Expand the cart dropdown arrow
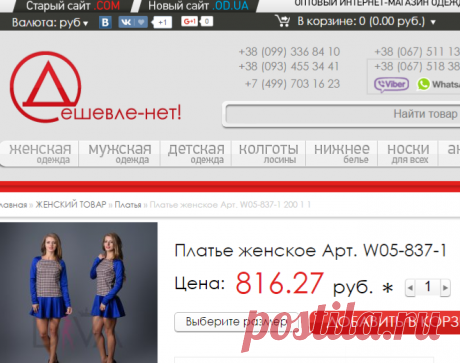Screen dimensions: 460x363 pos(433,22)
